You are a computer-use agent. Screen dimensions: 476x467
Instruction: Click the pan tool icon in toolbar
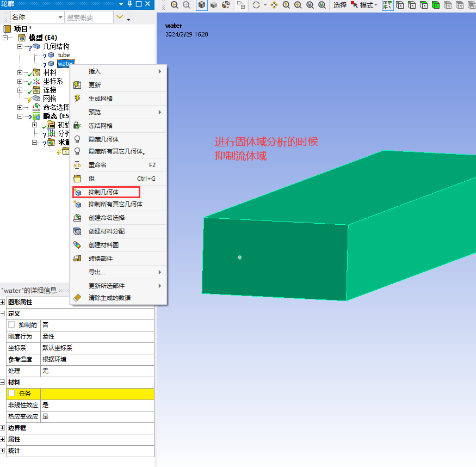(x=274, y=5)
